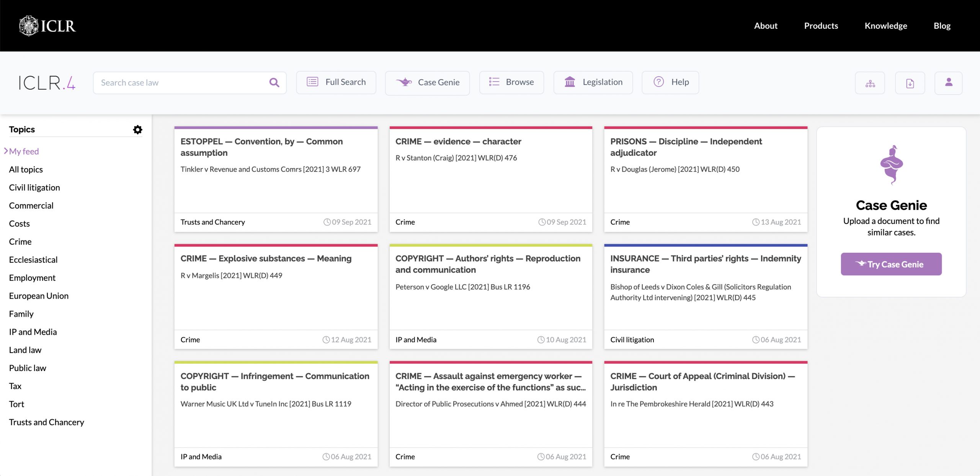This screenshot has height=476, width=980.
Task: Click the ICLR logo
Action: pos(47,26)
